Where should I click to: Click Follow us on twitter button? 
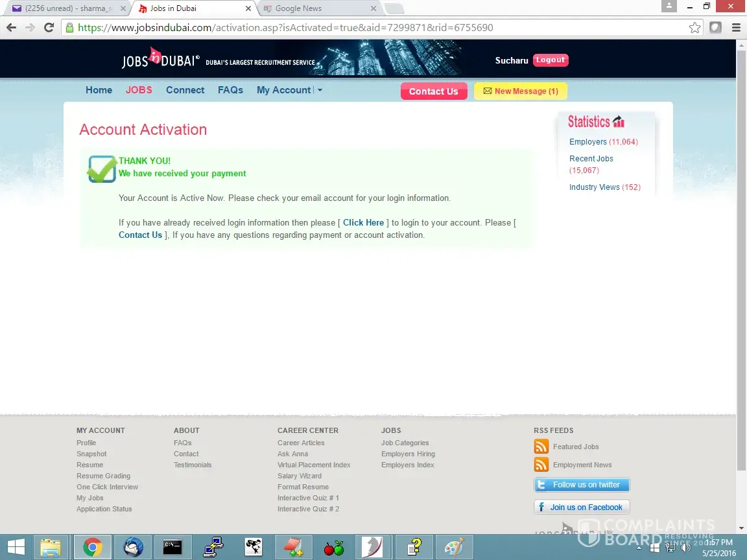coord(582,485)
